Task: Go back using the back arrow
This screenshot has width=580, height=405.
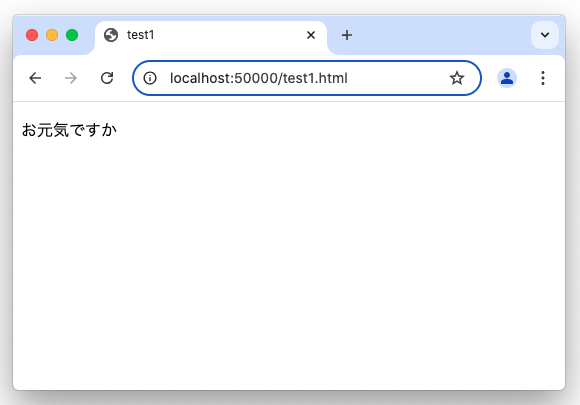Action: click(x=35, y=78)
